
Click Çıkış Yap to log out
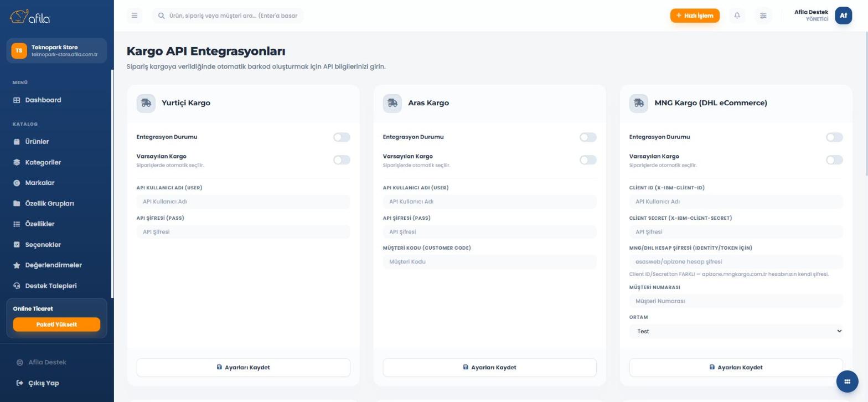38,383
